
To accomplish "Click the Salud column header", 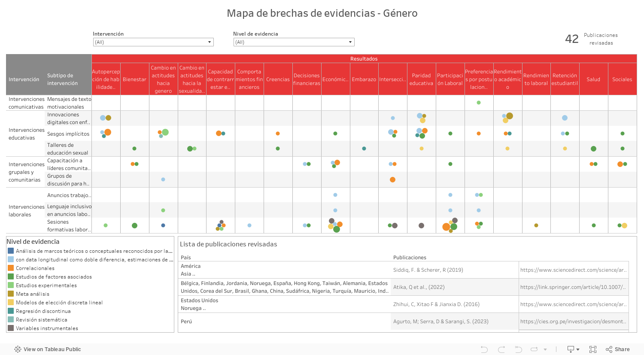I will (x=593, y=79).
